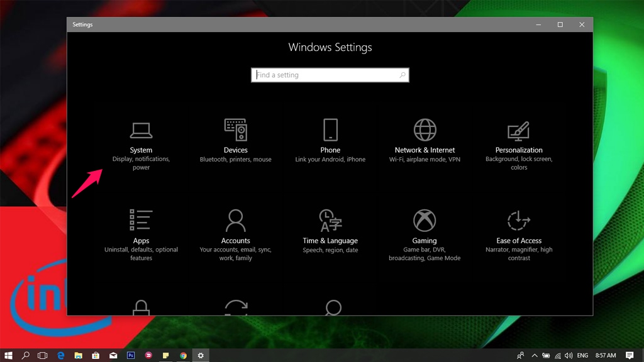Click the Network & Internet label

[425, 150]
